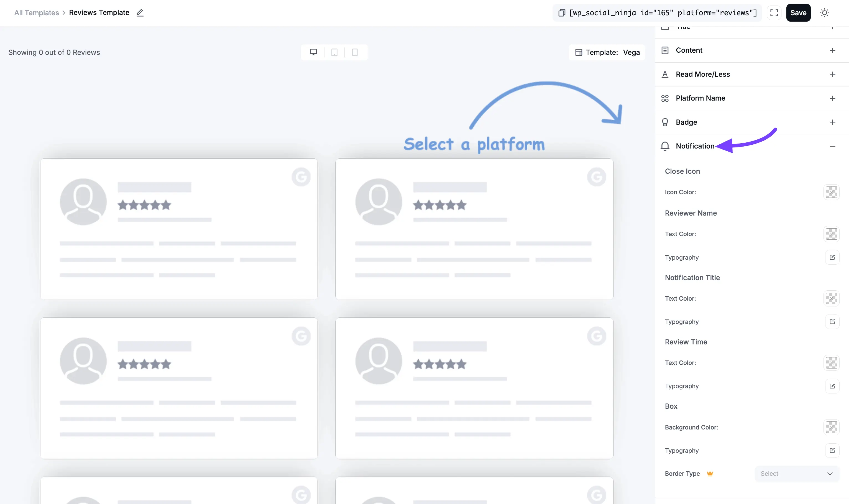The width and height of the screenshot is (849, 504).
Task: Switch to tablet preview mode
Action: (334, 52)
